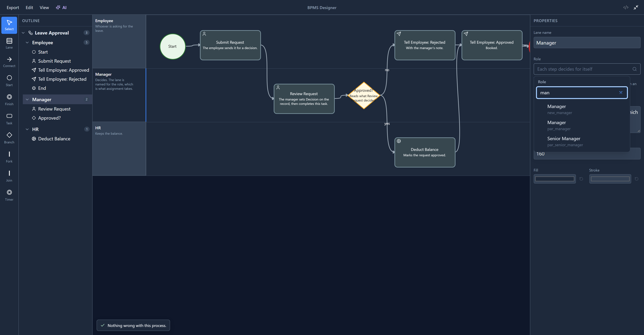The image size is (644, 335).
Task: Click the search icon in Role field
Action: click(634, 69)
